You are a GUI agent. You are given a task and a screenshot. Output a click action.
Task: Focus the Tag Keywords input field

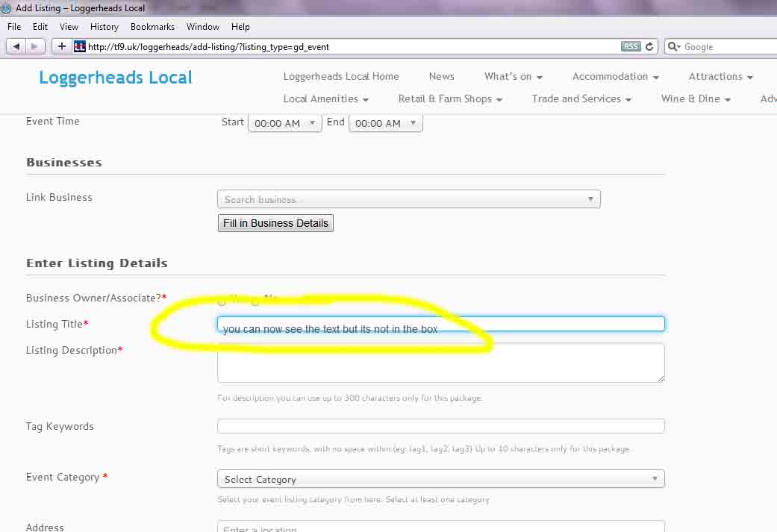(440, 426)
